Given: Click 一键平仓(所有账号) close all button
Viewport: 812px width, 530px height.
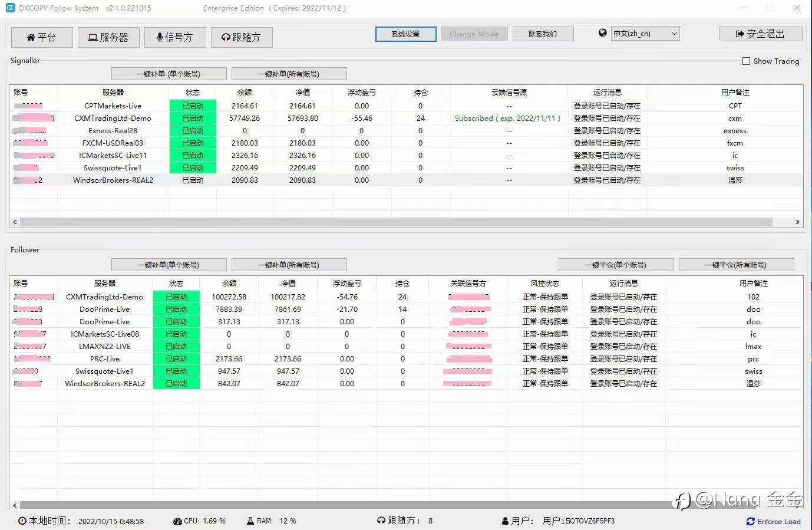Looking at the screenshot, I should 736,265.
